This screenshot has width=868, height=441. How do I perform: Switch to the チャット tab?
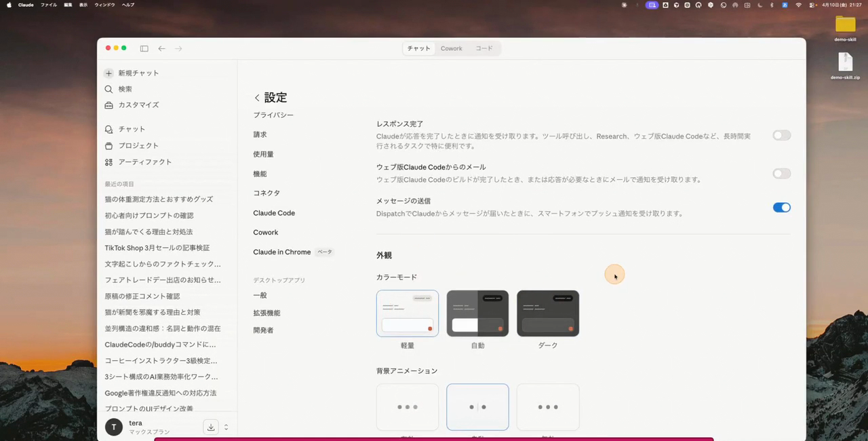pyautogui.click(x=418, y=48)
